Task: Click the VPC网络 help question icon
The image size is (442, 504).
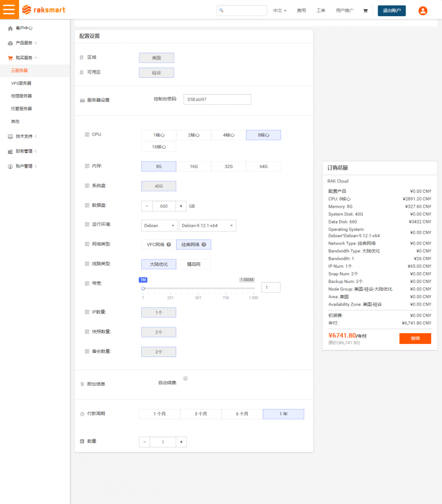Action: [x=169, y=244]
